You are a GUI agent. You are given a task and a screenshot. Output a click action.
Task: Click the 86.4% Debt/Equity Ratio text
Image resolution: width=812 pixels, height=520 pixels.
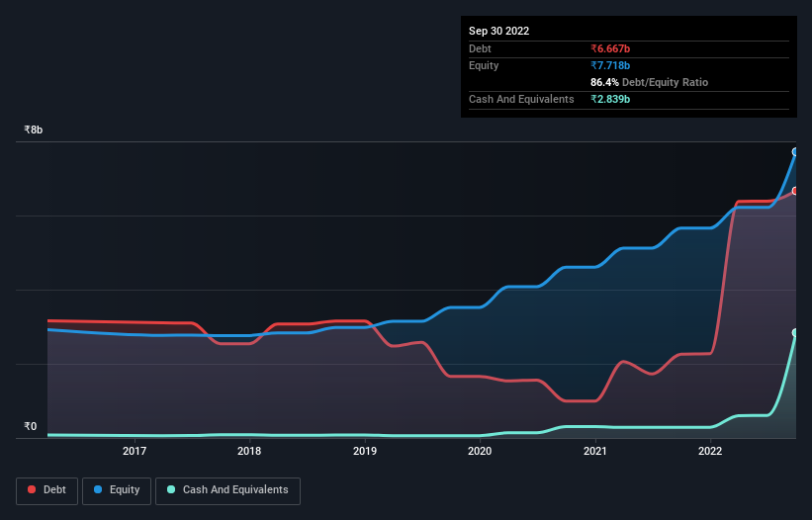(649, 82)
